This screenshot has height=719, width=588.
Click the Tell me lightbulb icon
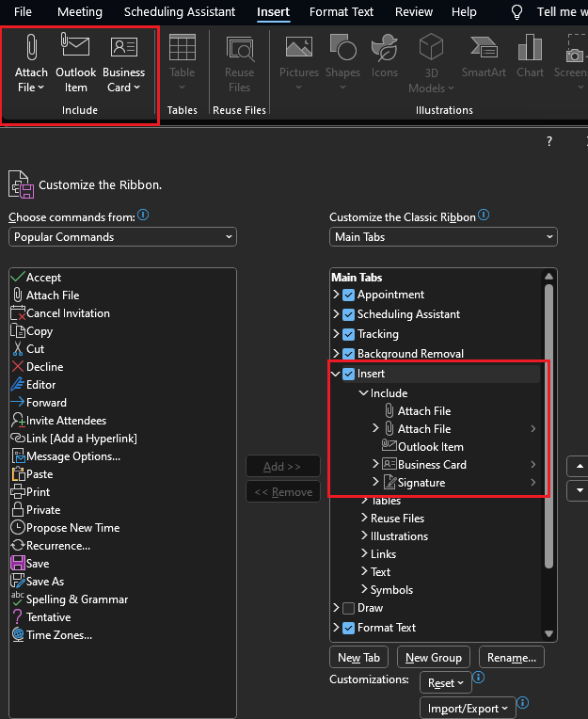[516, 12]
